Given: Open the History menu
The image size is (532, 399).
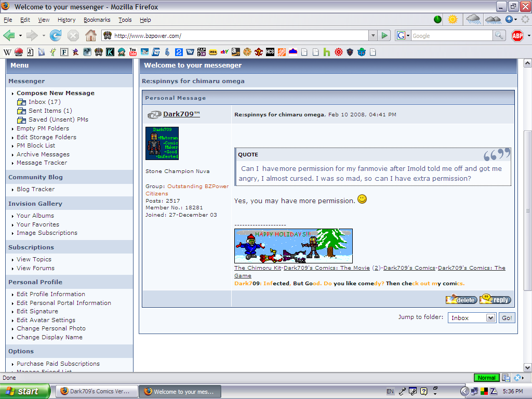Looking at the screenshot, I should coord(66,20).
